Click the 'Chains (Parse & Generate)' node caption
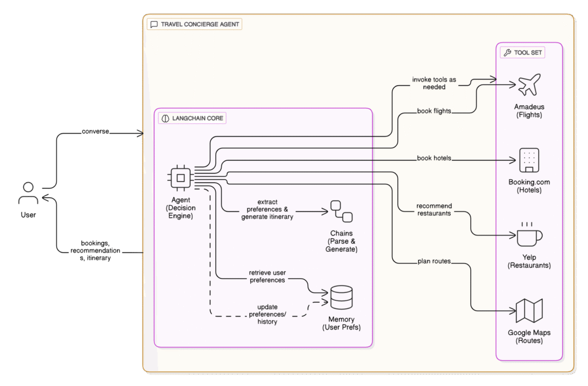The width and height of the screenshot is (588, 386). [x=341, y=241]
